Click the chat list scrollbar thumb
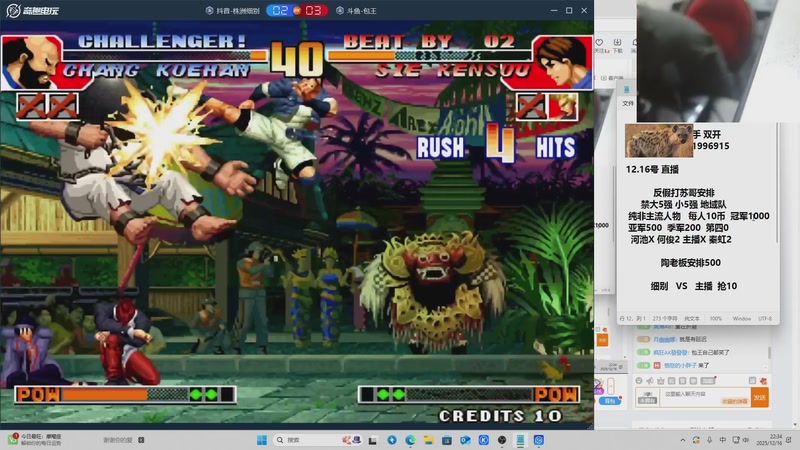 [769, 353]
